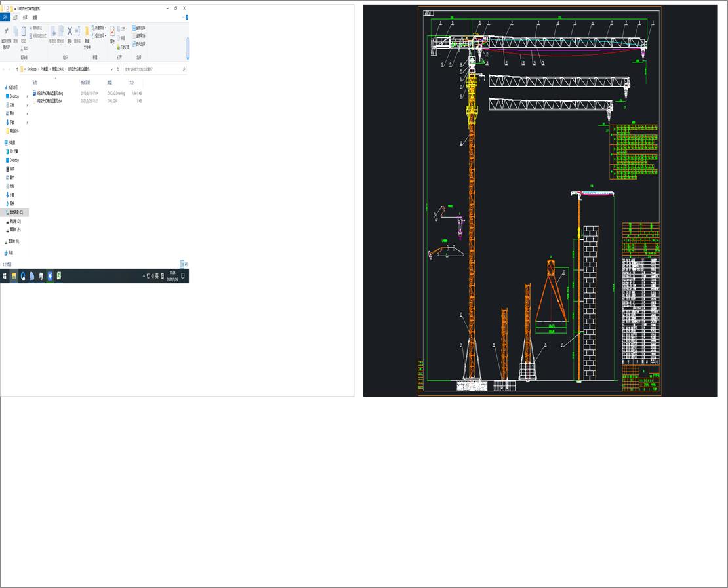This screenshot has width=728, height=588.
Task: Click the Explorer help question icon
Action: [x=187, y=18]
